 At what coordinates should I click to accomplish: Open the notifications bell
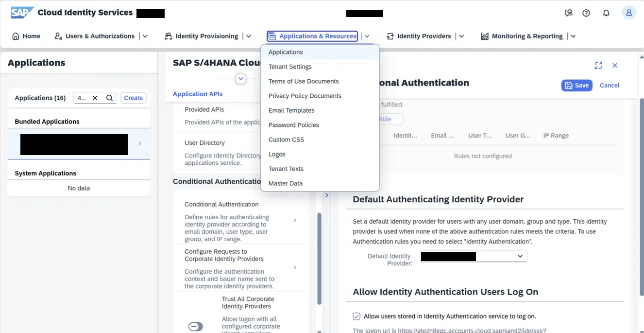606,13
